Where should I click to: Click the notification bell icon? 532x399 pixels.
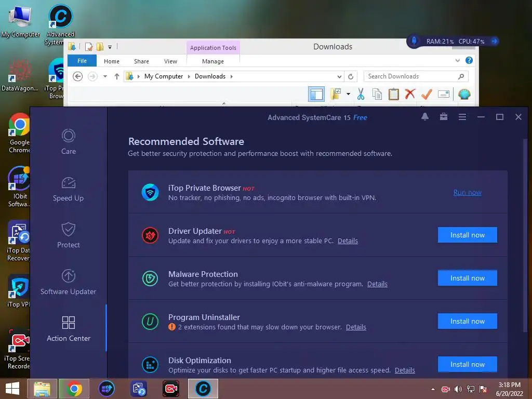pyautogui.click(x=425, y=117)
